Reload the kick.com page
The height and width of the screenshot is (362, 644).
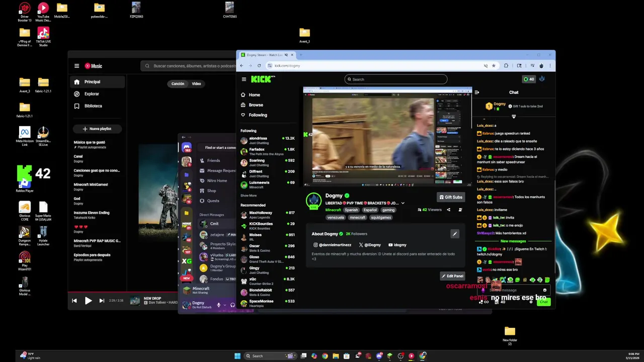(x=259, y=65)
